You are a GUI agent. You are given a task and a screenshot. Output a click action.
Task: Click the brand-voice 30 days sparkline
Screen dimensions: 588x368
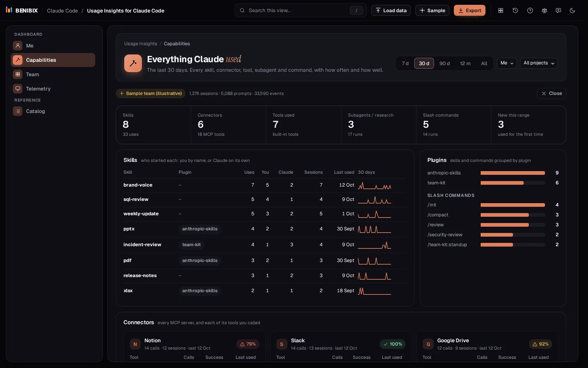pos(374,185)
